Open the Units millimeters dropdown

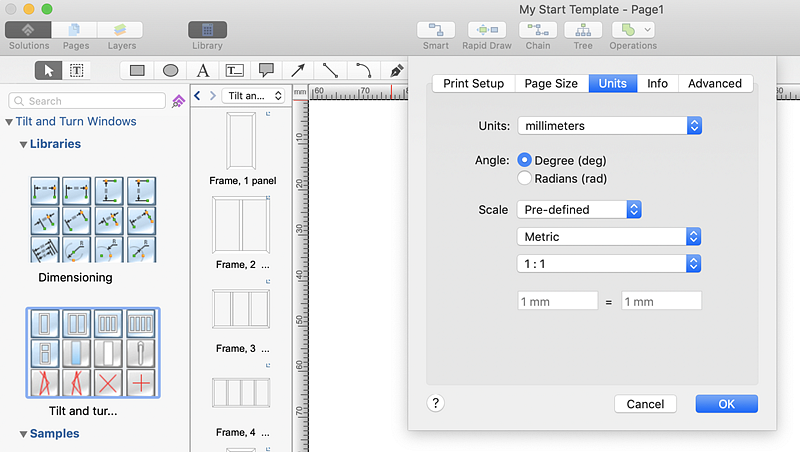click(609, 126)
